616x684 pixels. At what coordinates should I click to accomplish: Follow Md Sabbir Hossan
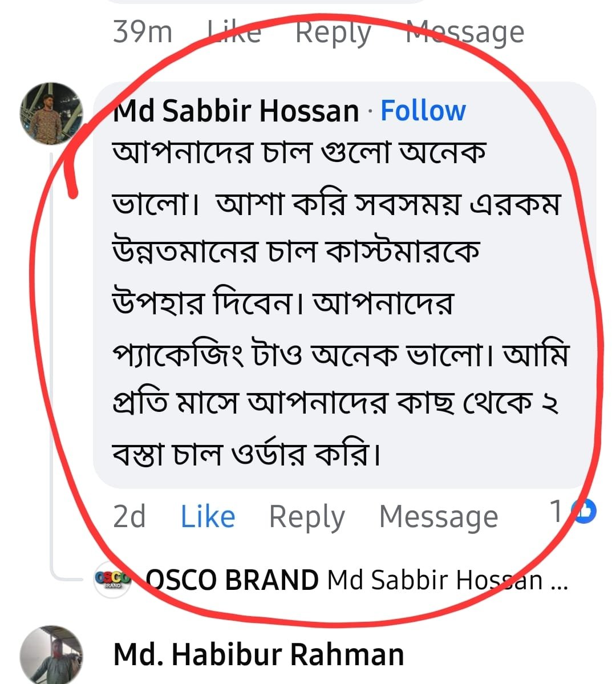(x=423, y=111)
